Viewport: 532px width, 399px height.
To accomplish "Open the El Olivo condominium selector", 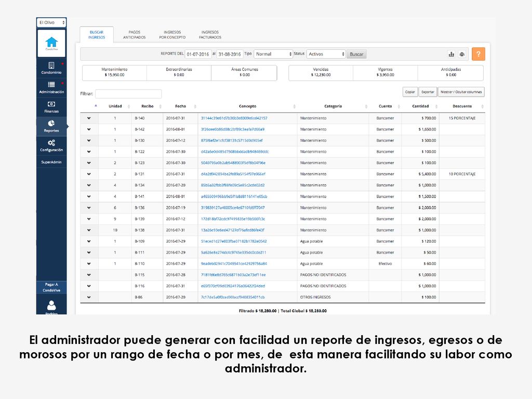I will pos(51,22).
